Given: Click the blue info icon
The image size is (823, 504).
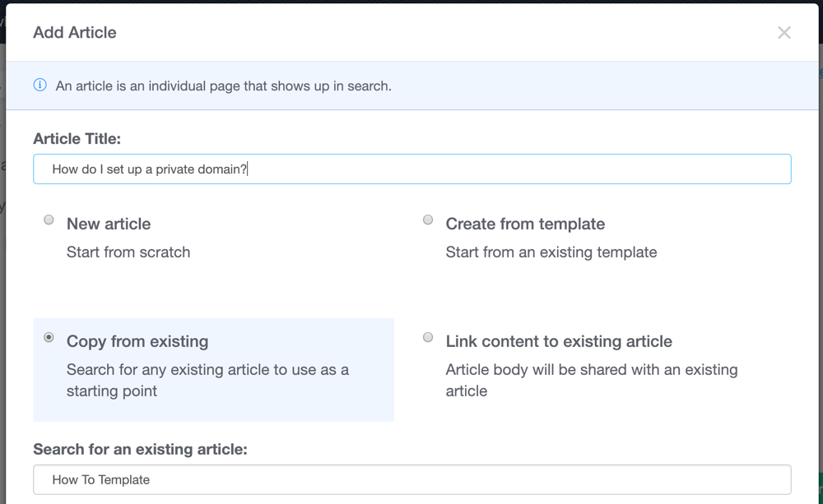Looking at the screenshot, I should tap(40, 85).
